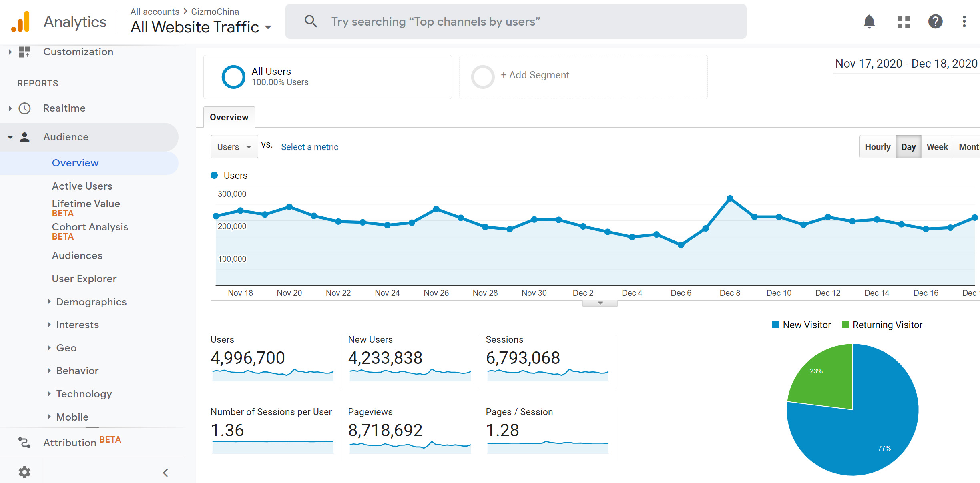This screenshot has height=483, width=980.
Task: Click the Customization dashboard icon
Action: click(24, 52)
